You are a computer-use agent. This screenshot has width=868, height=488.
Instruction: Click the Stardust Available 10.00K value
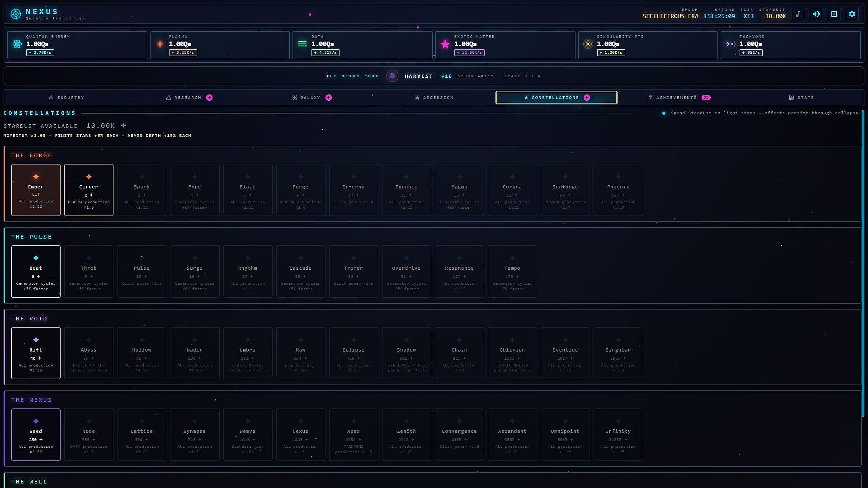(101, 126)
